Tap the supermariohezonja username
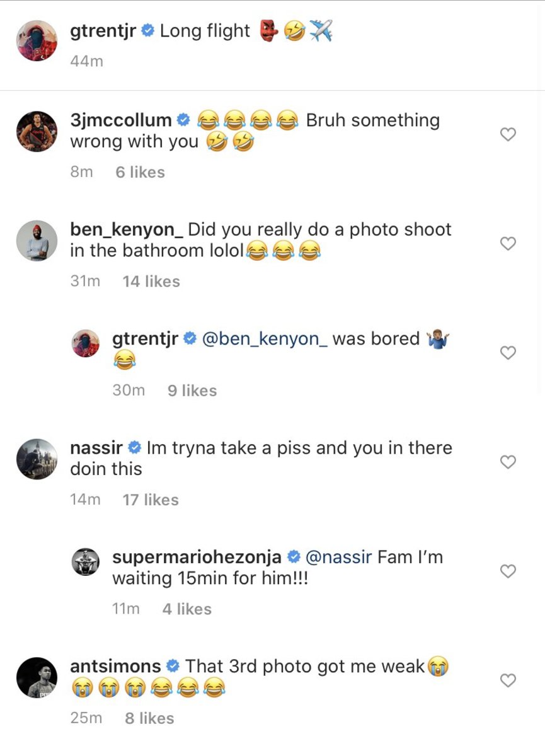 click(197, 558)
